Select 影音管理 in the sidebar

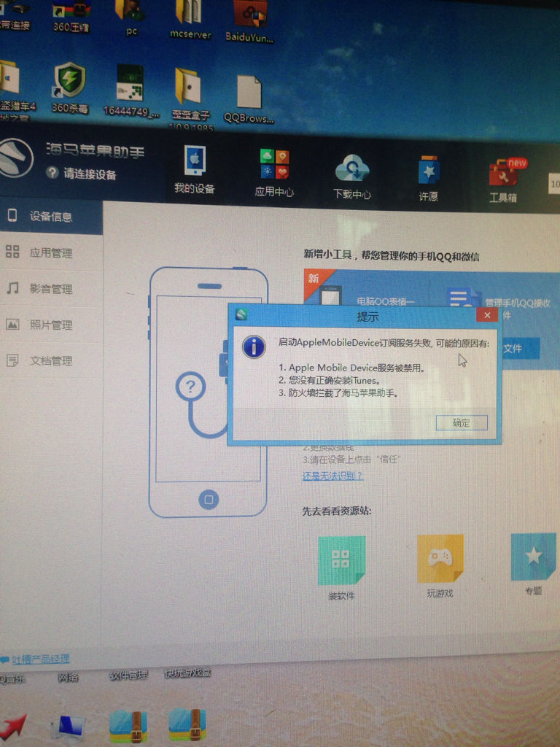point(51,289)
